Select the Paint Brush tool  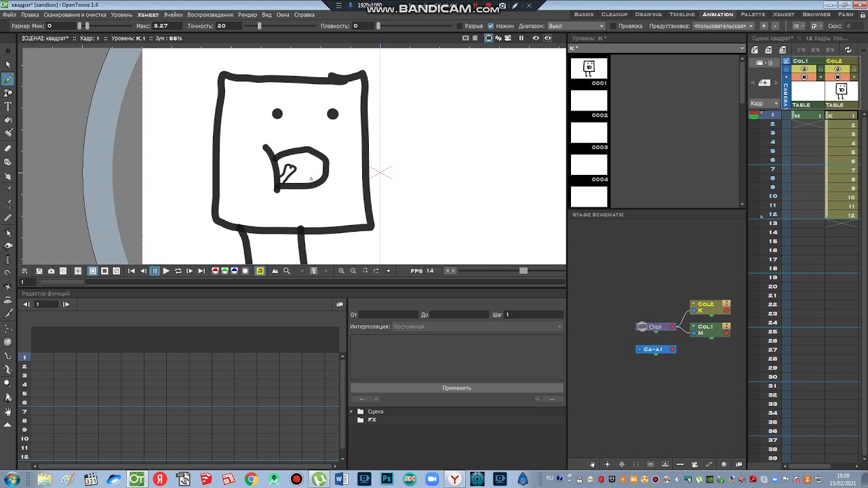8,133
